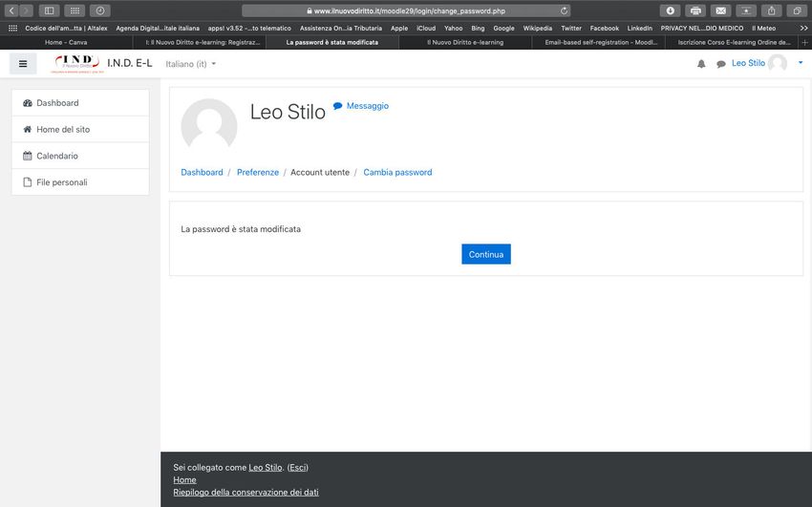The width and height of the screenshot is (812, 507).
Task: Expand user menu dropdown arrow
Action: pyautogui.click(x=801, y=63)
